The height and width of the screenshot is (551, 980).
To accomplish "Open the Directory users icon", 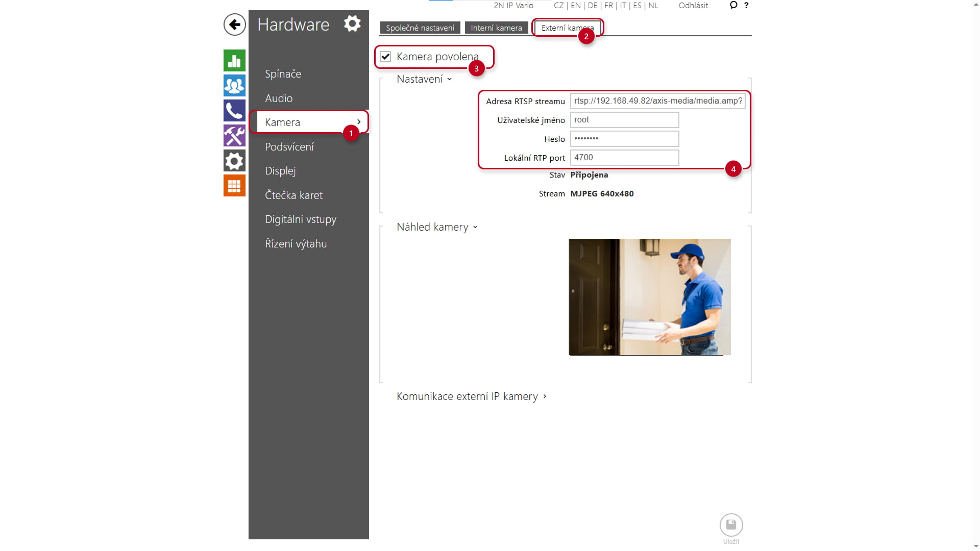I will pyautogui.click(x=234, y=86).
